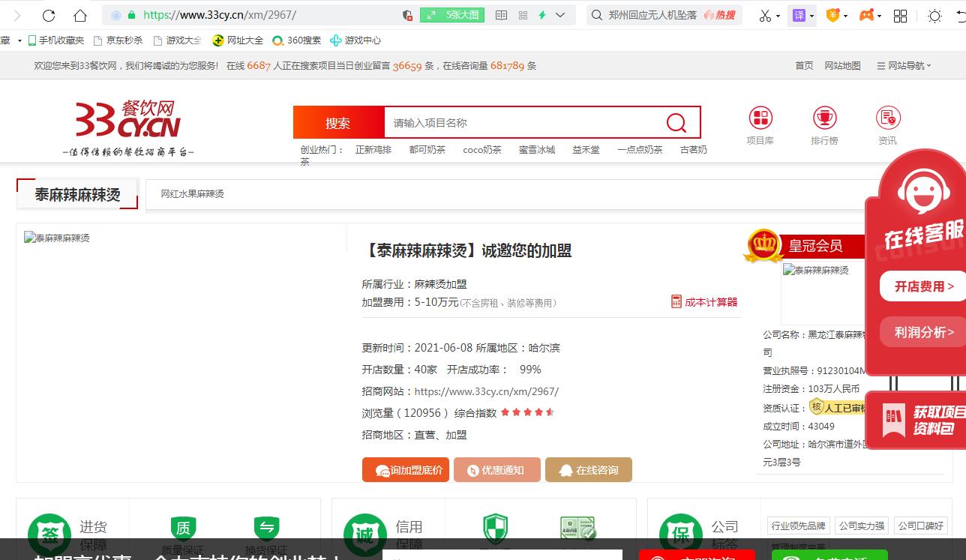Click the 请输入项目名称 search input field

(x=521, y=123)
